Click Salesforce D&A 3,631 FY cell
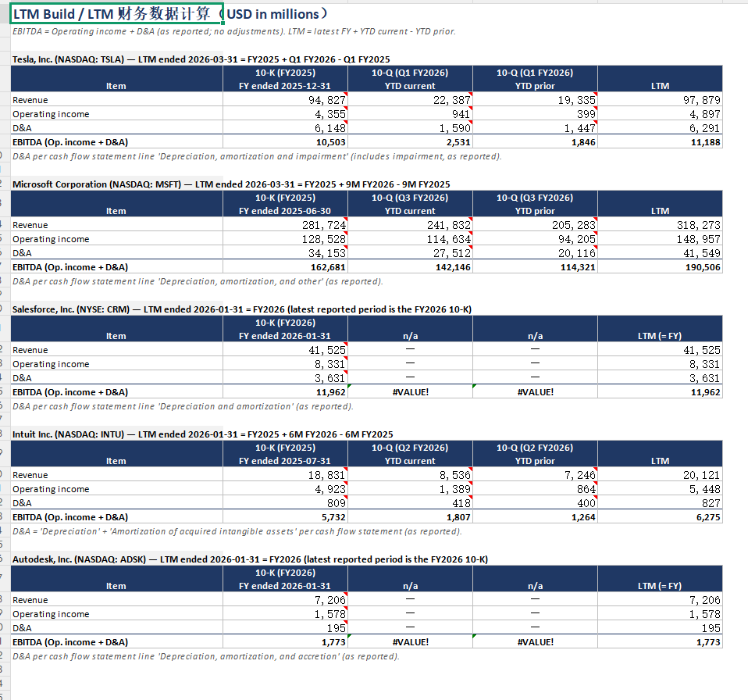The image size is (748, 700). point(285,378)
